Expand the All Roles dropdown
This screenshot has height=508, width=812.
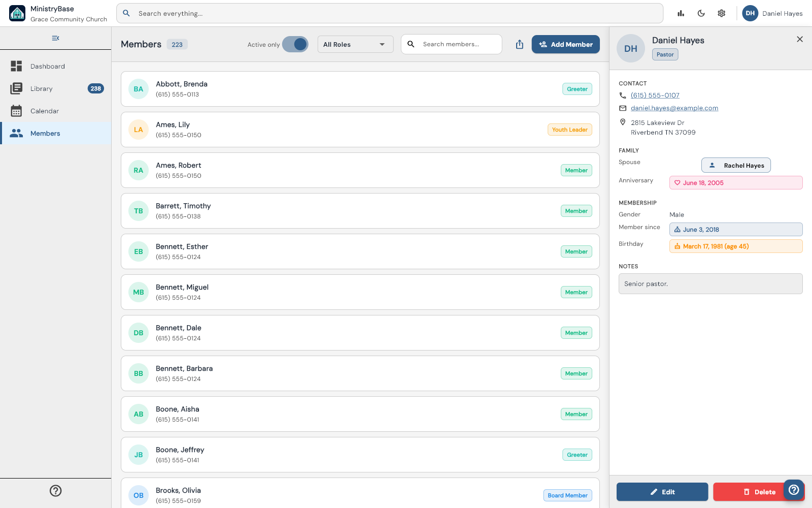coord(355,44)
